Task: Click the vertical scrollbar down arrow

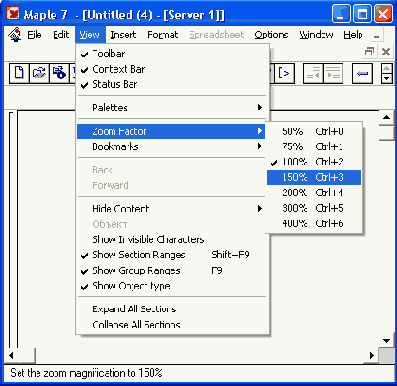Action: 387,341
